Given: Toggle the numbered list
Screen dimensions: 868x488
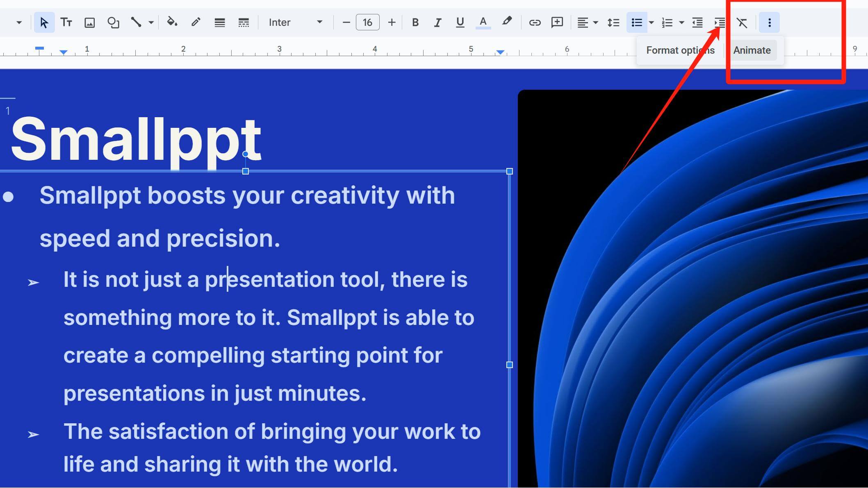Looking at the screenshot, I should click(x=667, y=23).
